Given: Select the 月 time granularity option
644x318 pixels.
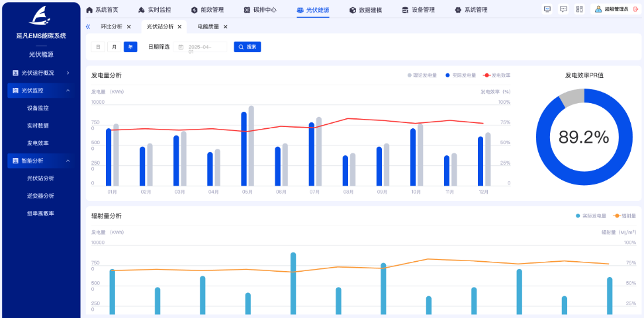Looking at the screenshot, I should (x=114, y=47).
